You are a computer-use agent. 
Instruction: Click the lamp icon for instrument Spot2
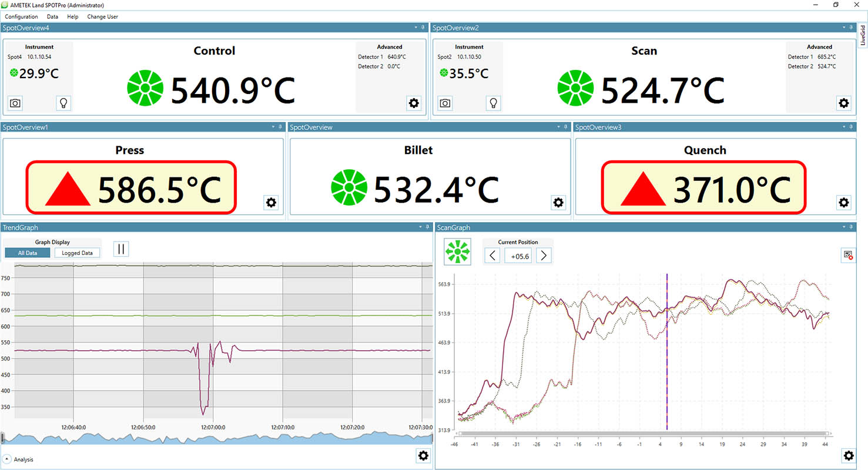(493, 103)
